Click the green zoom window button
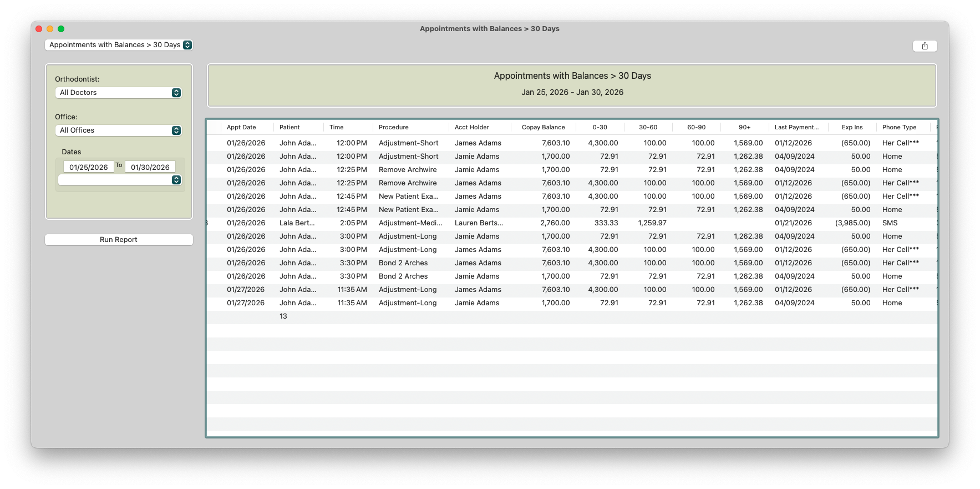This screenshot has height=489, width=980. click(x=61, y=29)
